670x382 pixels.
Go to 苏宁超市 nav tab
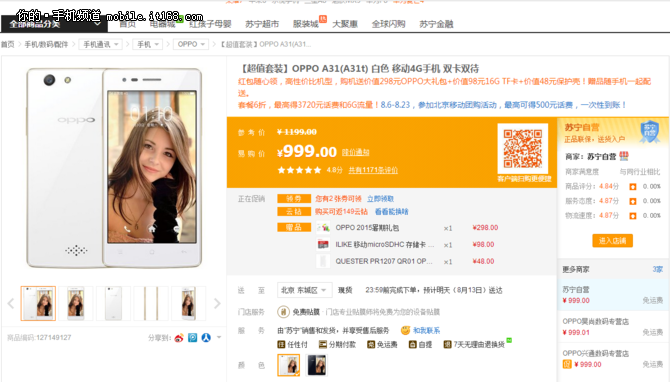click(x=262, y=24)
